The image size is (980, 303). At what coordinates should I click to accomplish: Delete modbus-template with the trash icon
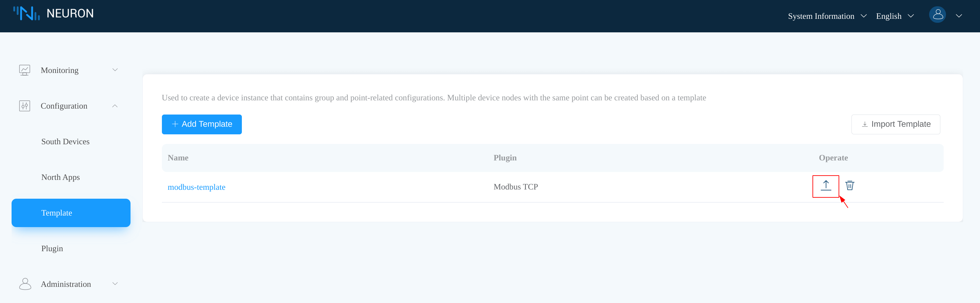pos(849,186)
